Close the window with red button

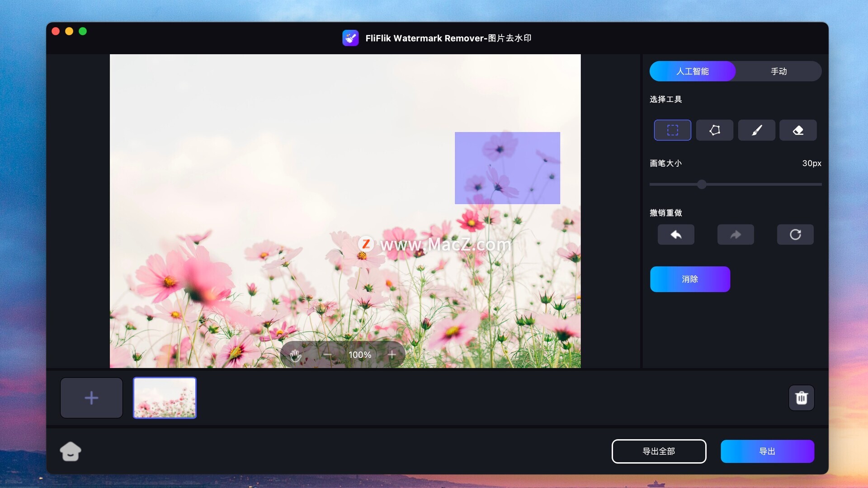[x=56, y=31]
